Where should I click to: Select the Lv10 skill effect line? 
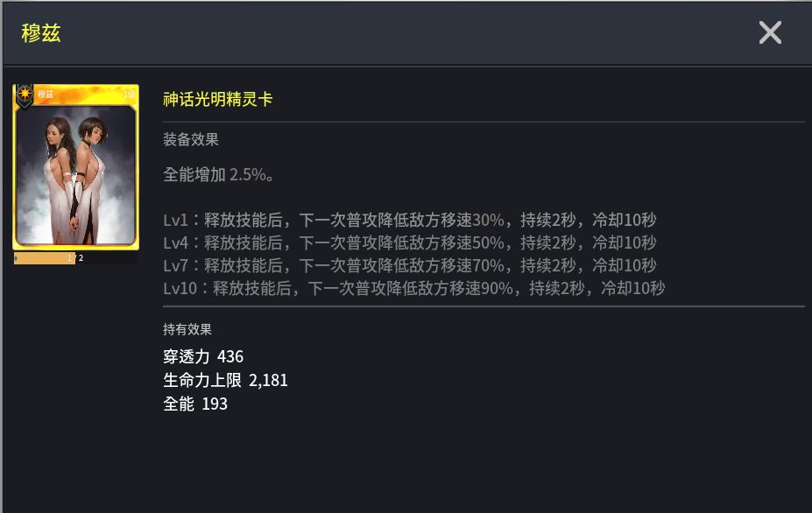coord(413,288)
